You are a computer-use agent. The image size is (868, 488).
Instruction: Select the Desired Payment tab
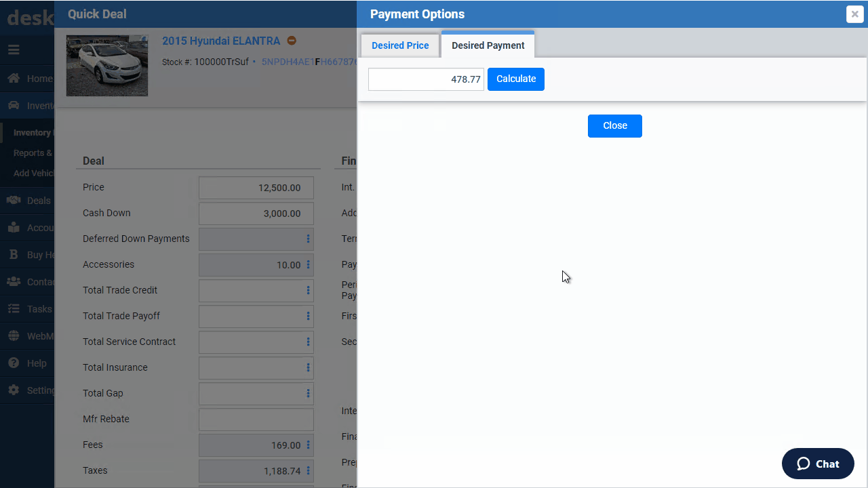tap(488, 45)
